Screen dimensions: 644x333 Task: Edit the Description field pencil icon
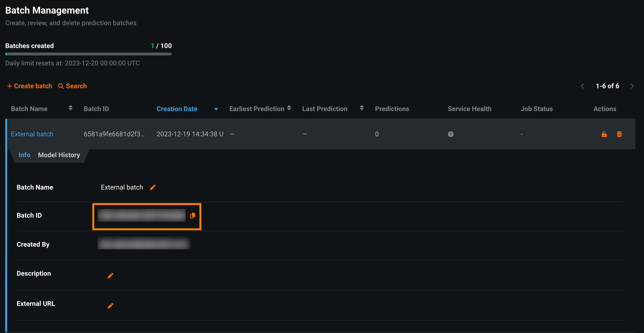(110, 275)
